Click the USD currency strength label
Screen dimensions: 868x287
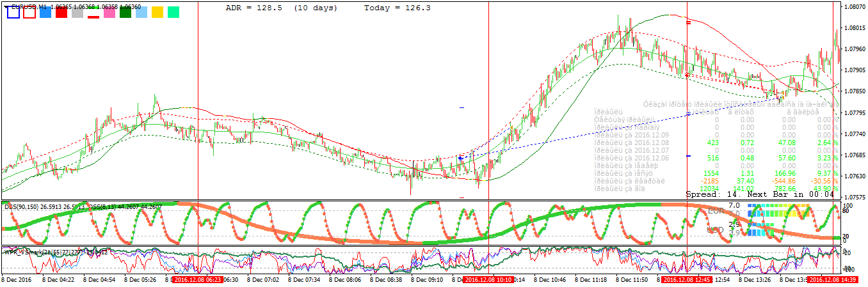coord(714,229)
